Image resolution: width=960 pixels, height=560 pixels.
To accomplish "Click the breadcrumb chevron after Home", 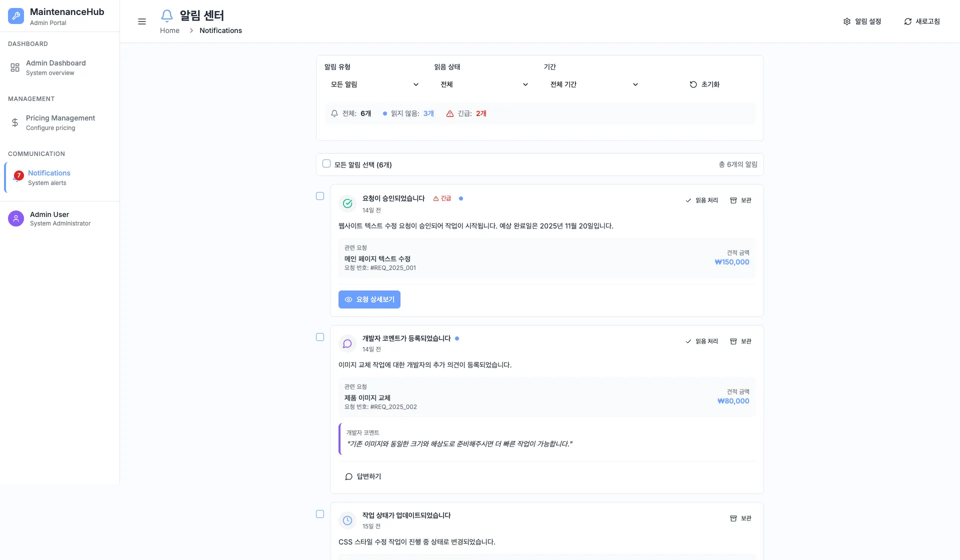I will 191,30.
